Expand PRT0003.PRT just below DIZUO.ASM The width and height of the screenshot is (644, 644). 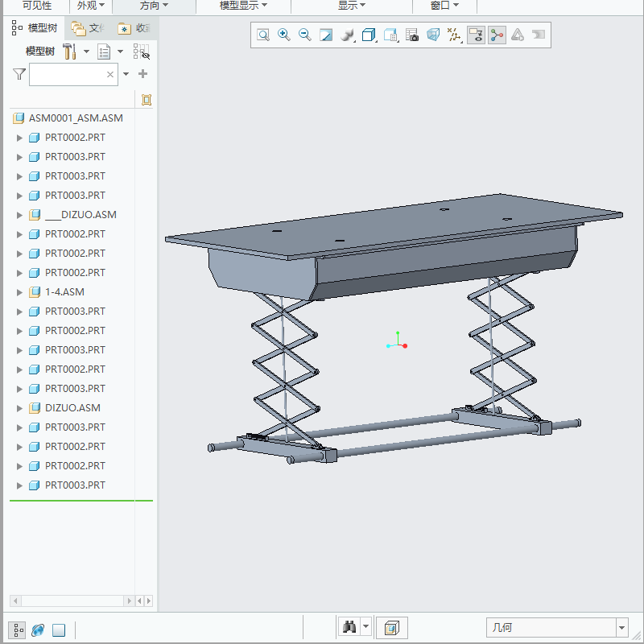(x=19, y=427)
